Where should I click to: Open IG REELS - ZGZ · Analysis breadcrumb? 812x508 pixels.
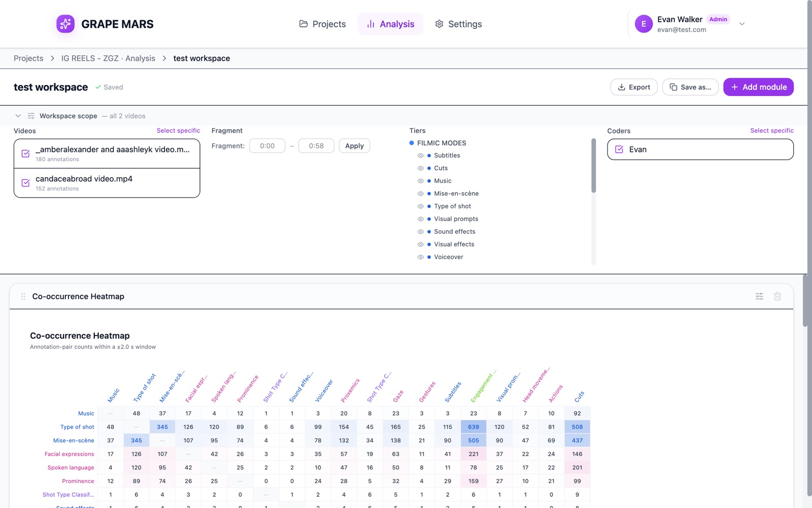pyautogui.click(x=108, y=58)
